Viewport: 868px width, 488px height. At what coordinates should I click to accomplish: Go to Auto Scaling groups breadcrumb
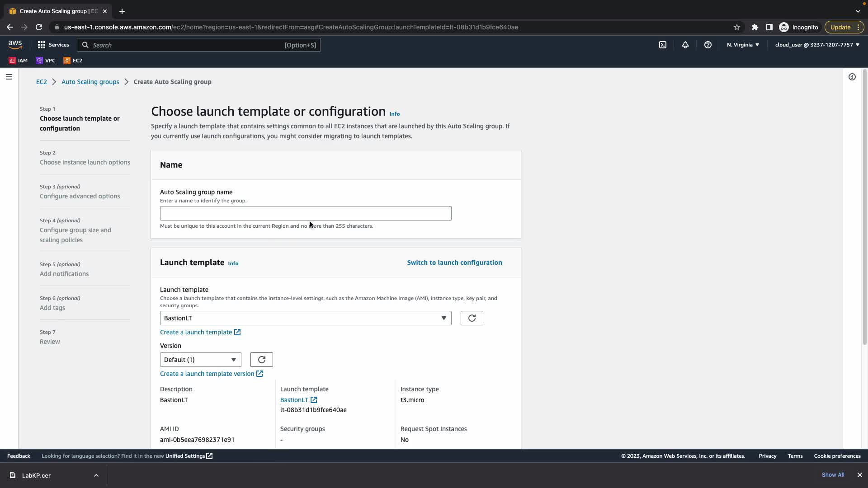90,82
